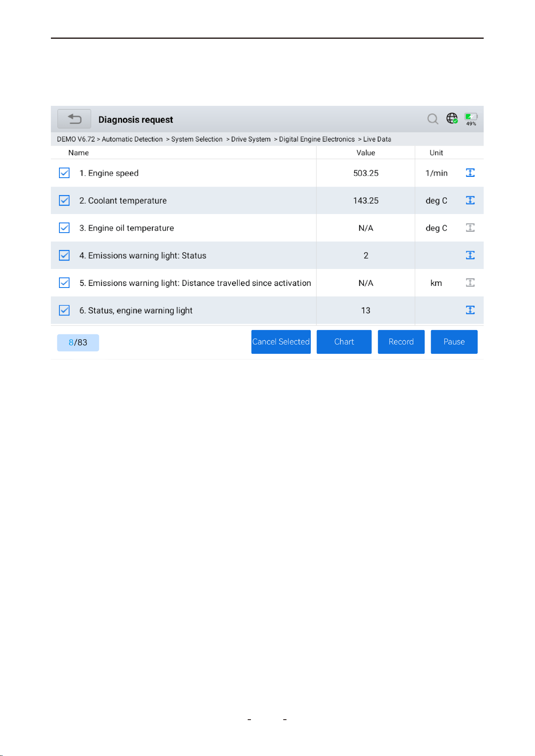Click the Cancel Selected button
Image resolution: width=535 pixels, height=756 pixels.
pyautogui.click(x=281, y=342)
